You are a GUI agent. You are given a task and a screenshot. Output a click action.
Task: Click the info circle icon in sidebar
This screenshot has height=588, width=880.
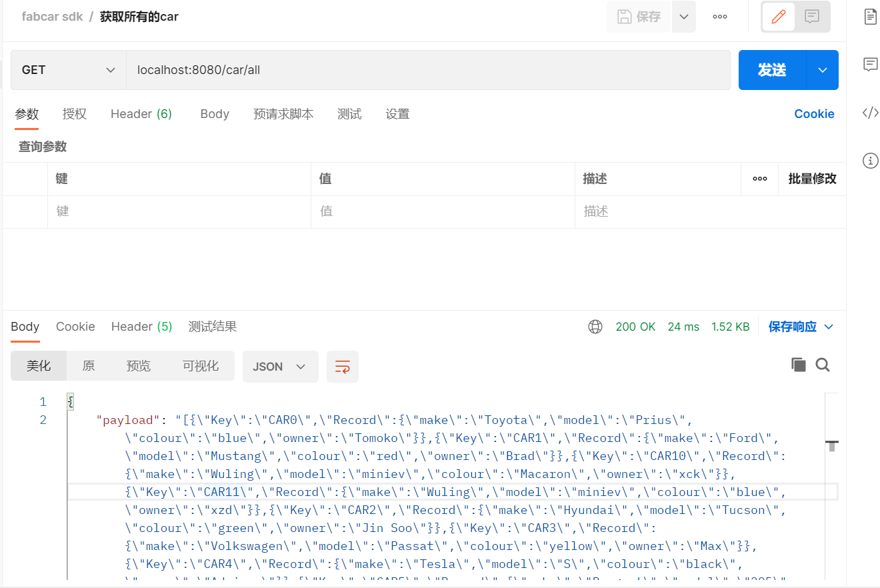871,160
